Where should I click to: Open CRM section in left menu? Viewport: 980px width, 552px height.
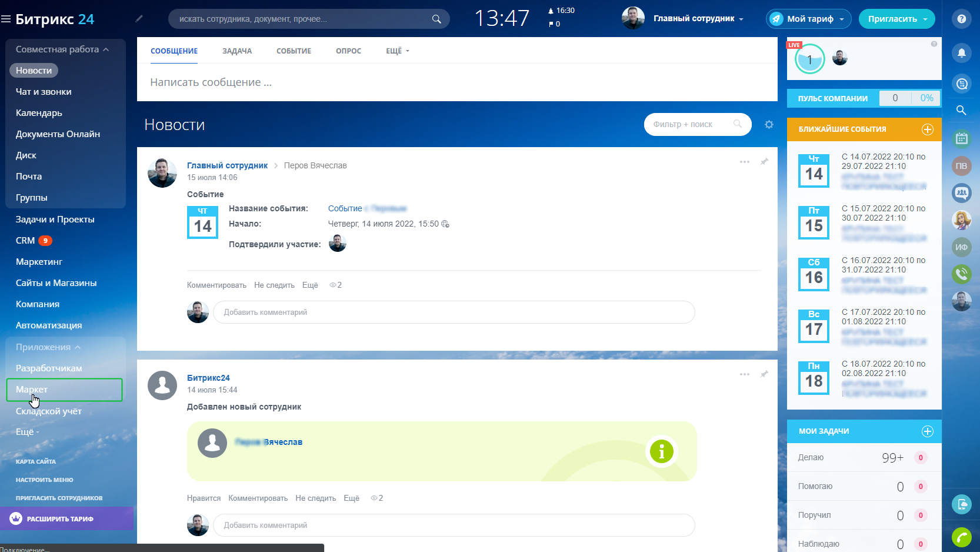pyautogui.click(x=25, y=241)
